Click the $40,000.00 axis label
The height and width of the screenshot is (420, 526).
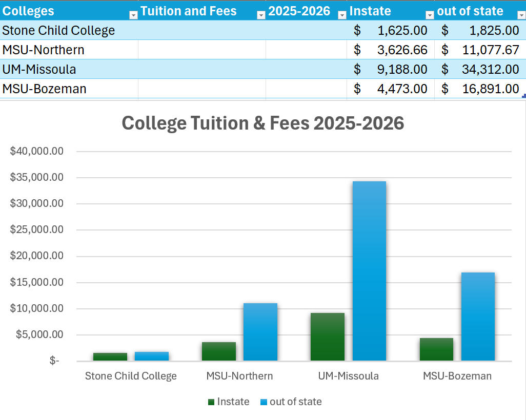click(36, 151)
